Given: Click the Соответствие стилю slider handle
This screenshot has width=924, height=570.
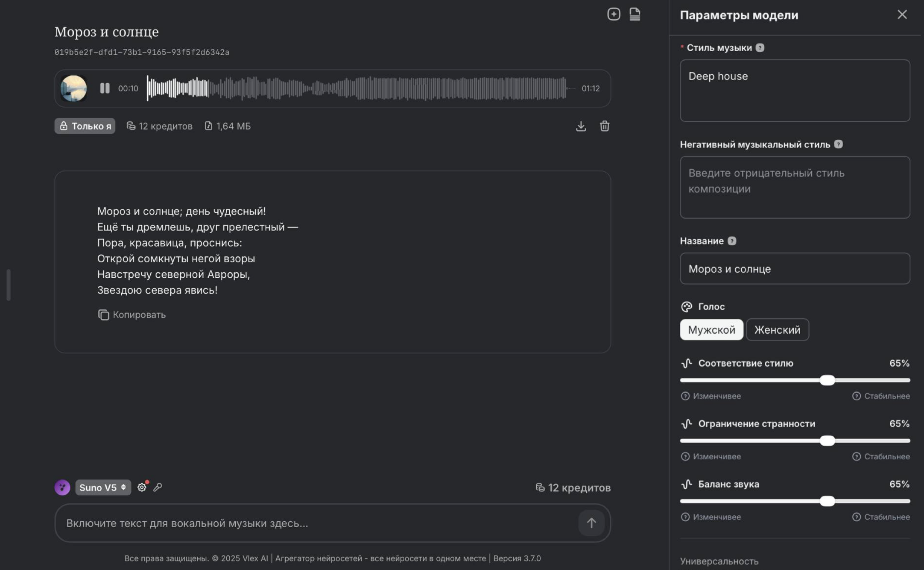Looking at the screenshot, I should click(827, 380).
